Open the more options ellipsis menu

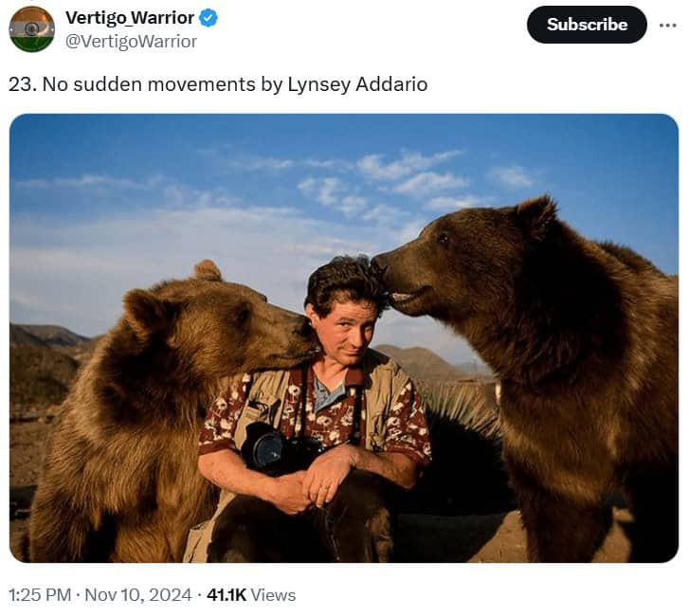point(668,25)
